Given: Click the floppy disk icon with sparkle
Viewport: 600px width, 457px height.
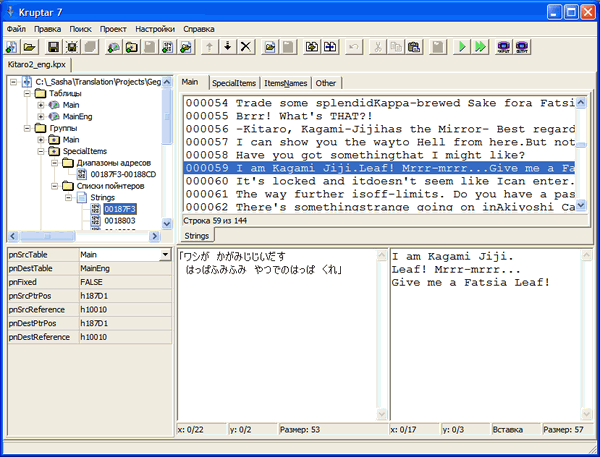Looking at the screenshot, I should coord(72,47).
